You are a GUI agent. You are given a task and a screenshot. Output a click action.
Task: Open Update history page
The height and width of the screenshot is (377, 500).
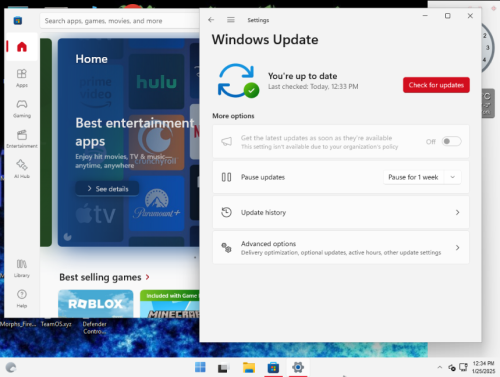click(341, 212)
